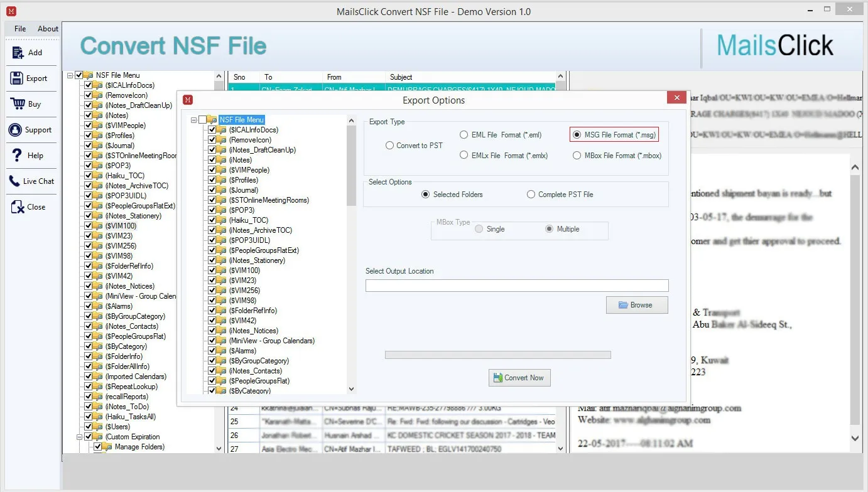The image size is (868, 492).
Task: Click the folder icon for (Imported Calendars)
Action: pyautogui.click(x=98, y=377)
